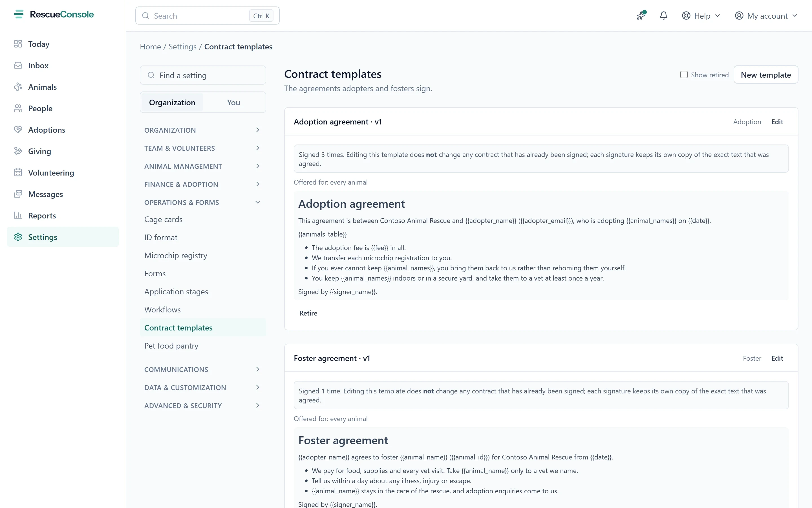Expand the TEAM & VOLUNTEERS section

click(x=203, y=148)
